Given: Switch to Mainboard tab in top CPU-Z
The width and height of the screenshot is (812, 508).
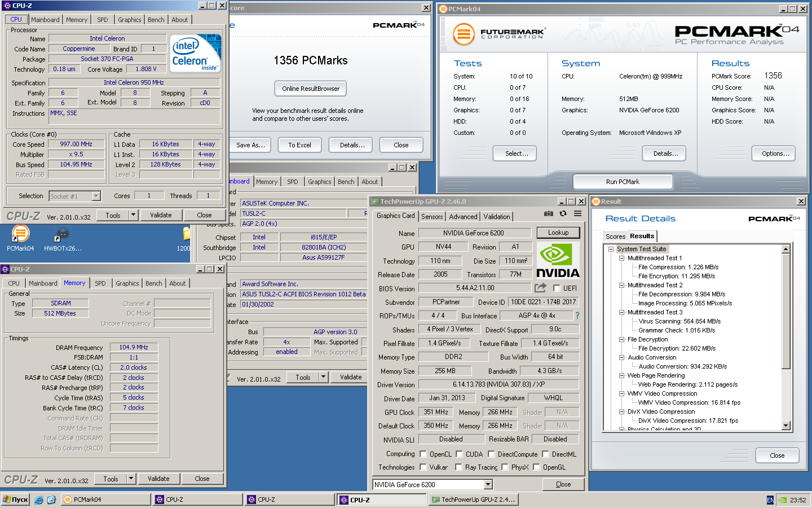Looking at the screenshot, I should coord(45,20).
